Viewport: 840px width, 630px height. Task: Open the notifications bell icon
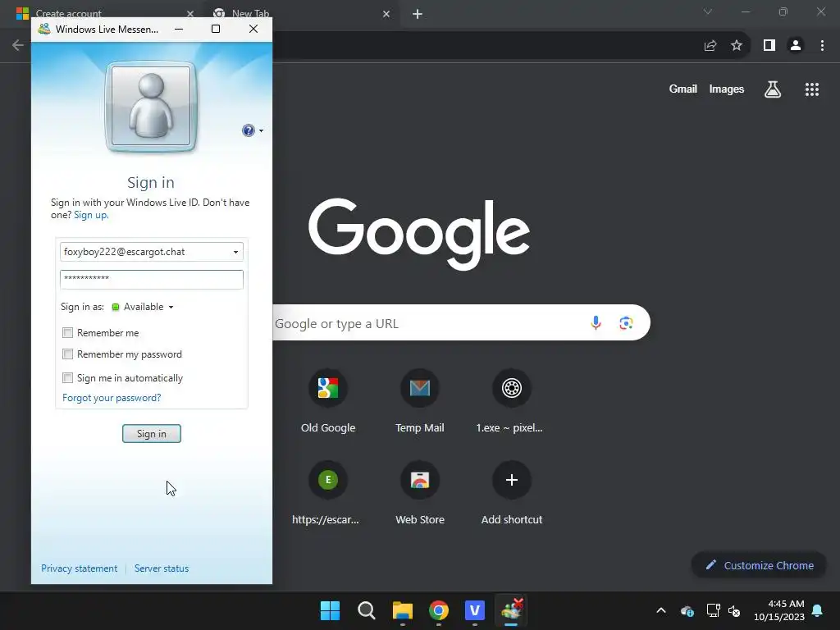(x=818, y=610)
